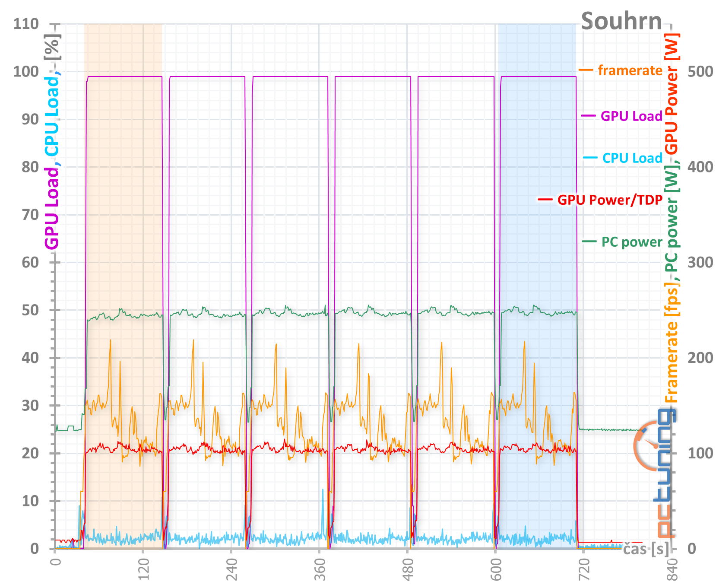
Task: Select the 'PC power' legend entry
Action: (632, 242)
